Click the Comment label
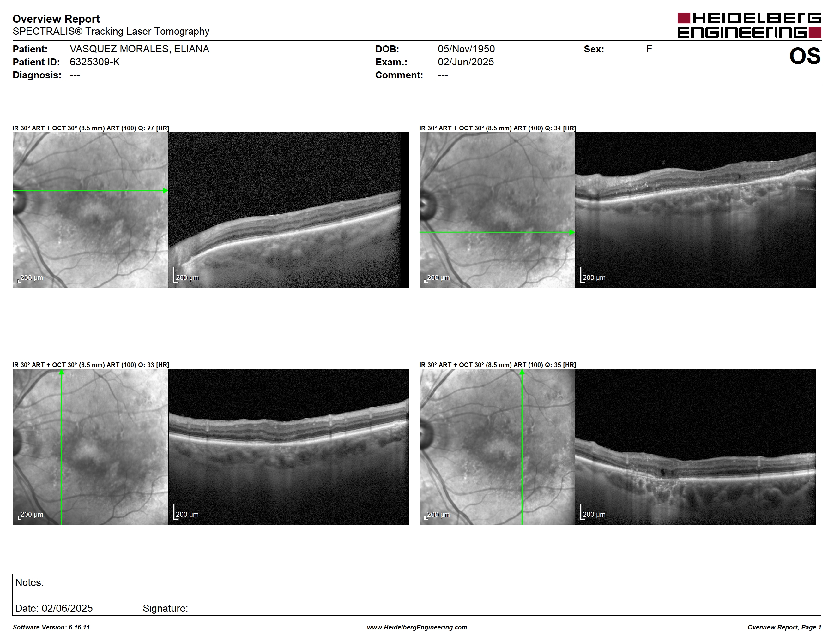 pos(399,75)
